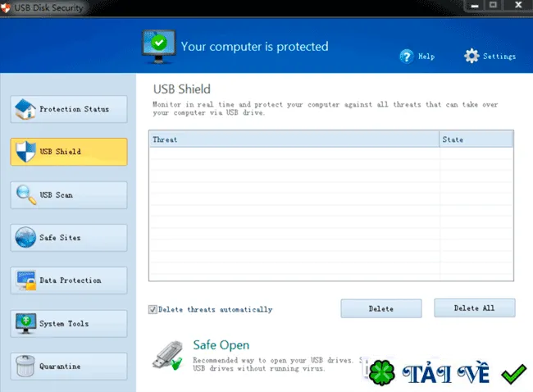
Task: Toggle Delete threats automatically checkbox
Action: 153,309
